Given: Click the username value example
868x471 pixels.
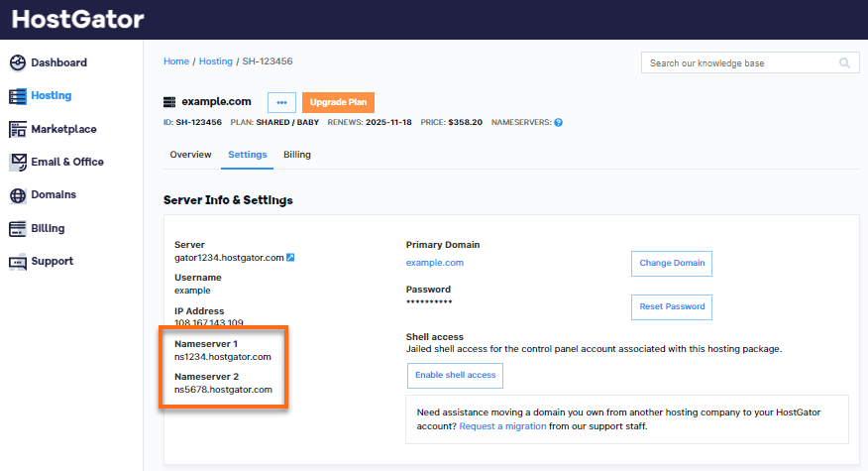Looking at the screenshot, I should pyautogui.click(x=192, y=291).
